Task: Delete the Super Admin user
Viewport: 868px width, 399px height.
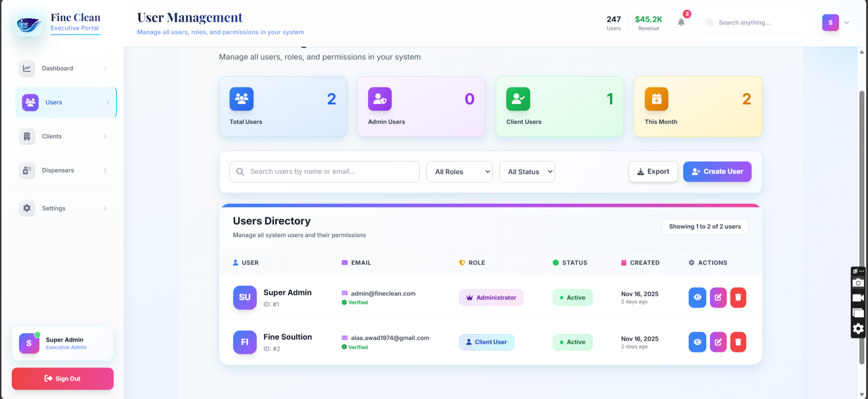Action: [738, 297]
